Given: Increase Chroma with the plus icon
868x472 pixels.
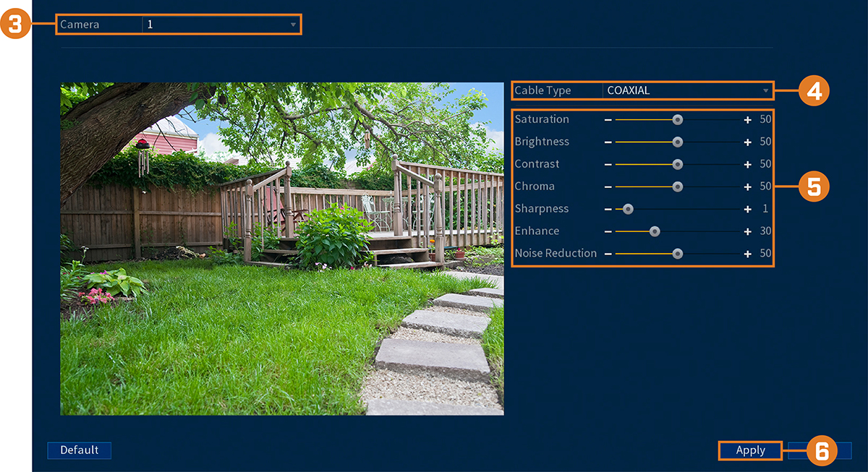Looking at the screenshot, I should tap(747, 186).
